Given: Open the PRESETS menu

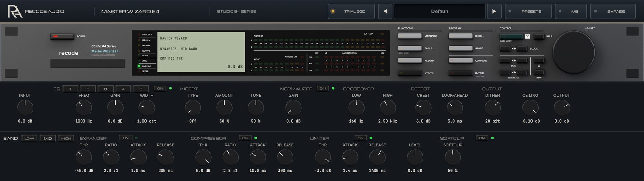Looking at the screenshot, I should click(528, 11).
